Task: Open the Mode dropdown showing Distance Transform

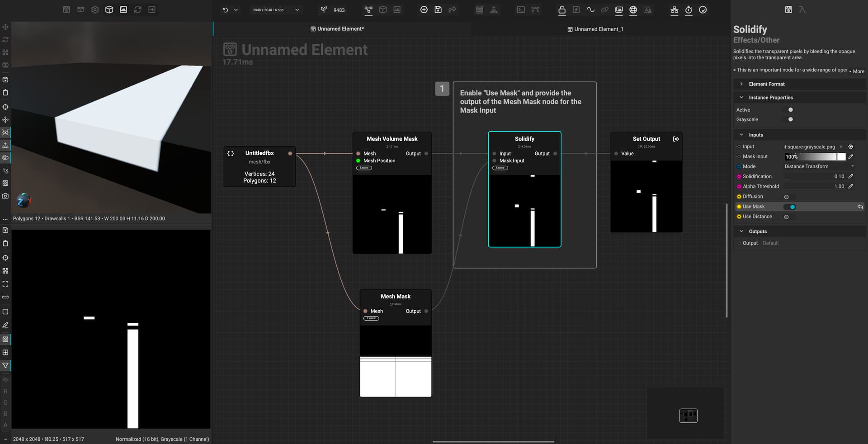Action: (x=819, y=166)
